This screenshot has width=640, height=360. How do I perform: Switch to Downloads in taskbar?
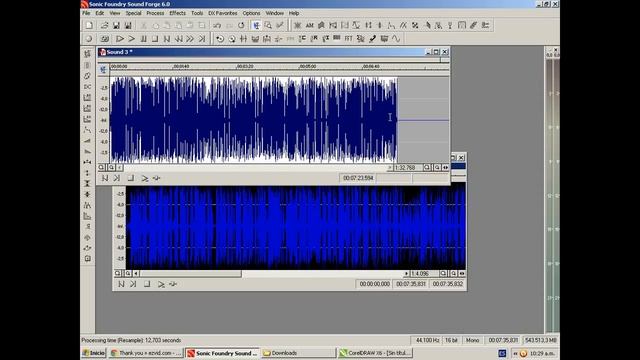tap(298, 353)
